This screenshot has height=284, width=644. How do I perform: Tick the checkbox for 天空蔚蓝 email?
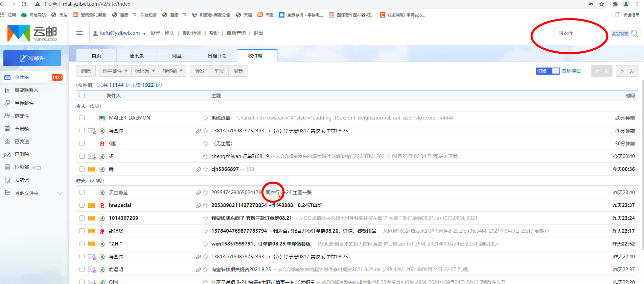point(82,192)
